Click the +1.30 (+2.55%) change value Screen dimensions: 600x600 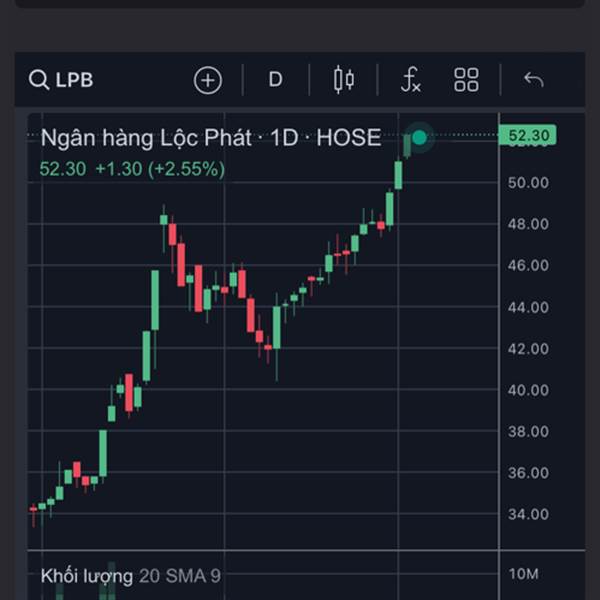(x=160, y=169)
